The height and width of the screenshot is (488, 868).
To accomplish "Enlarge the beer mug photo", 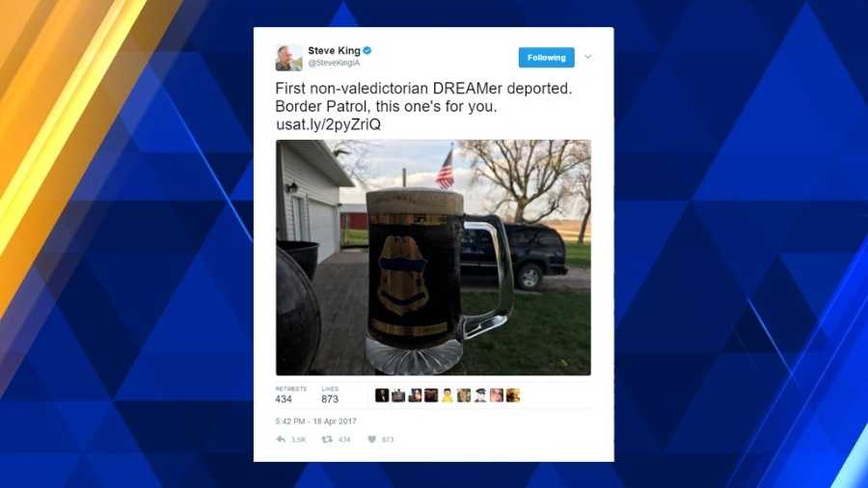I will tap(433, 258).
